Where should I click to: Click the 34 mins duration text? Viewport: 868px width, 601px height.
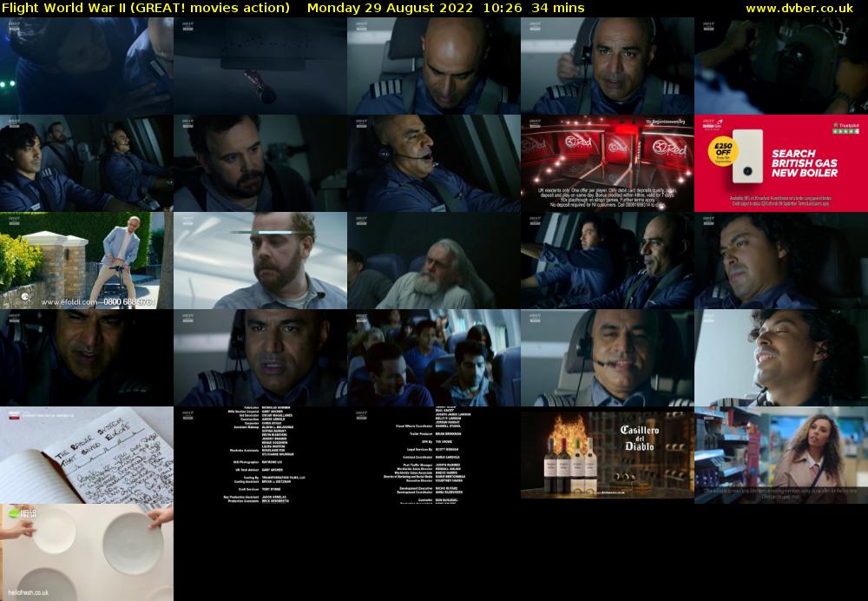click(557, 8)
